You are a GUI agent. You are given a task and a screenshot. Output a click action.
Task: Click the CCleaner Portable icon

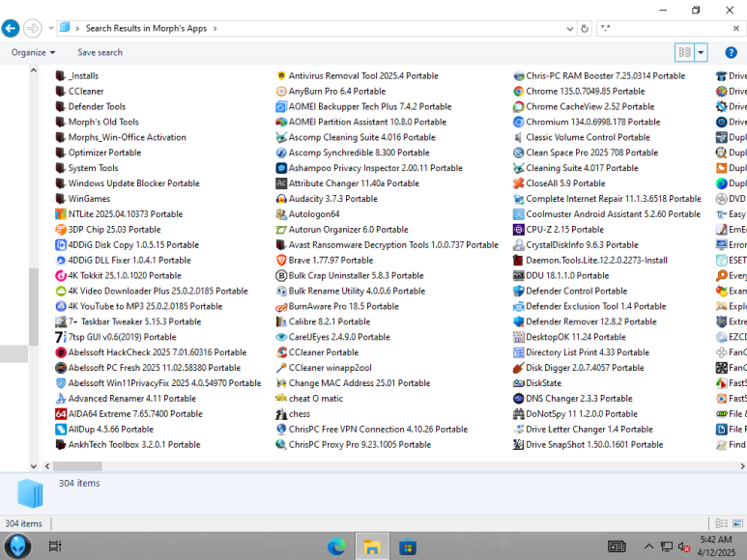click(281, 352)
